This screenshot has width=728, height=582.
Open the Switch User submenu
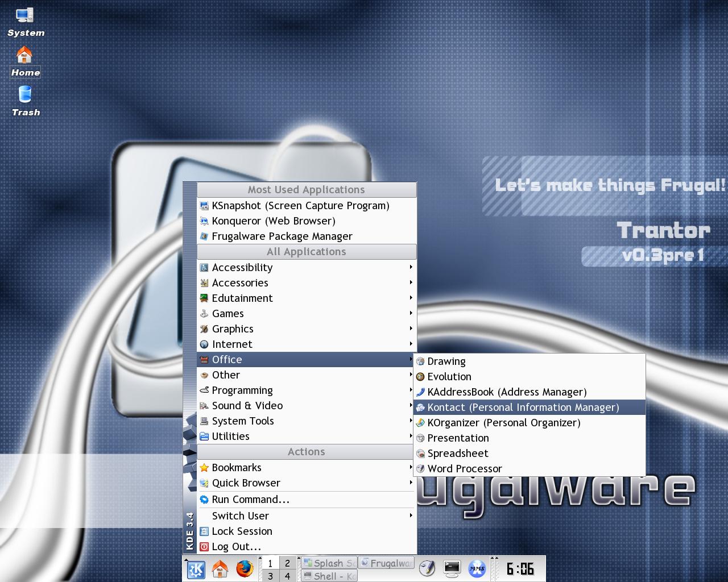pyautogui.click(x=307, y=516)
